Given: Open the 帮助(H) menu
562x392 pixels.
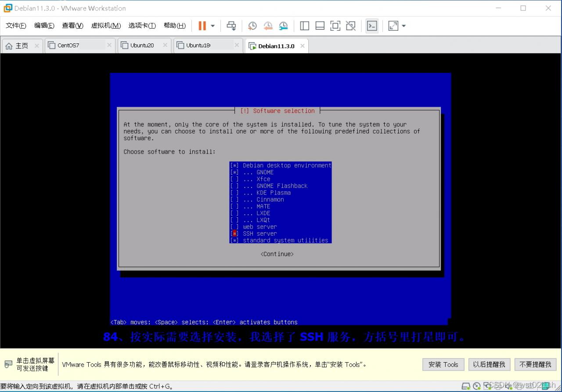Looking at the screenshot, I should pyautogui.click(x=175, y=25).
